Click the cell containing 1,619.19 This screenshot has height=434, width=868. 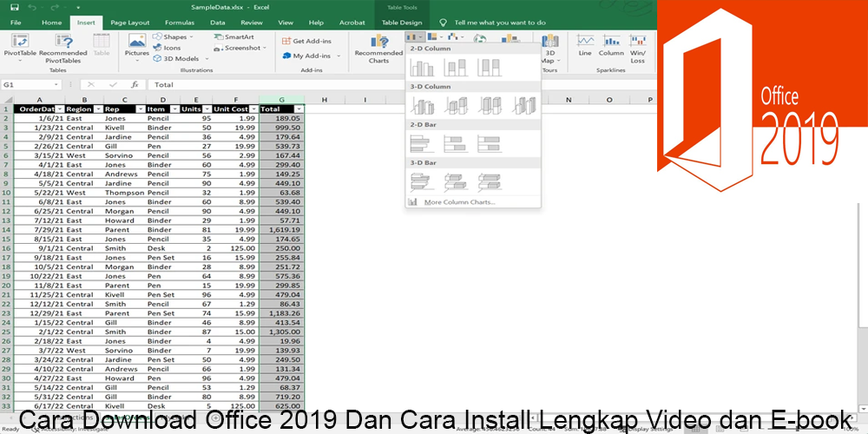coord(282,230)
